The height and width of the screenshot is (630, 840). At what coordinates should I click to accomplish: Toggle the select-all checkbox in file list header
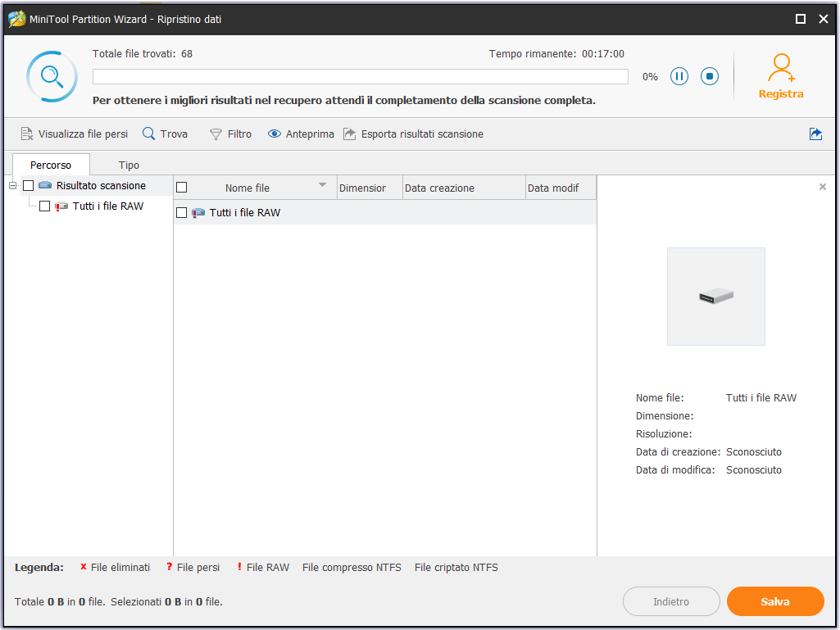182,188
